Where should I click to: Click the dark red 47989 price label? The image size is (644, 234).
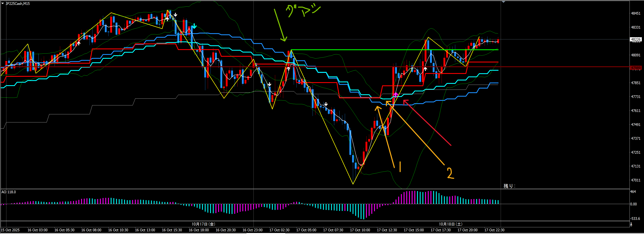click(635, 68)
